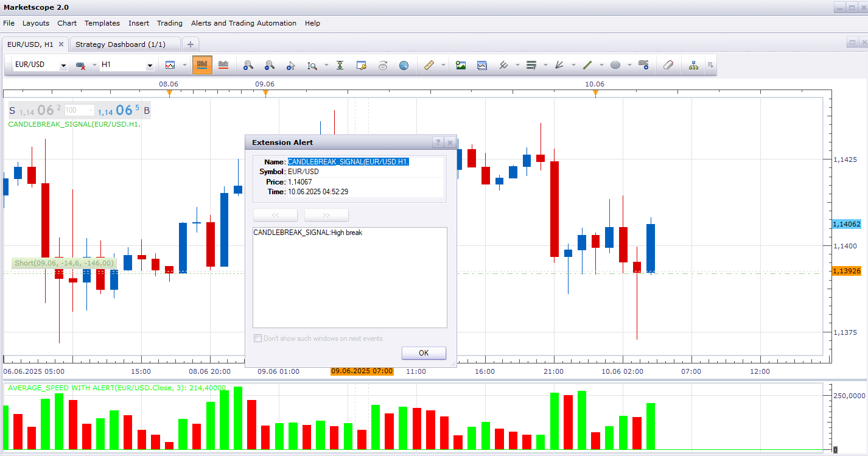The width and height of the screenshot is (868, 456).
Task: Click the globe icon in toolbar
Action: coord(404,65)
